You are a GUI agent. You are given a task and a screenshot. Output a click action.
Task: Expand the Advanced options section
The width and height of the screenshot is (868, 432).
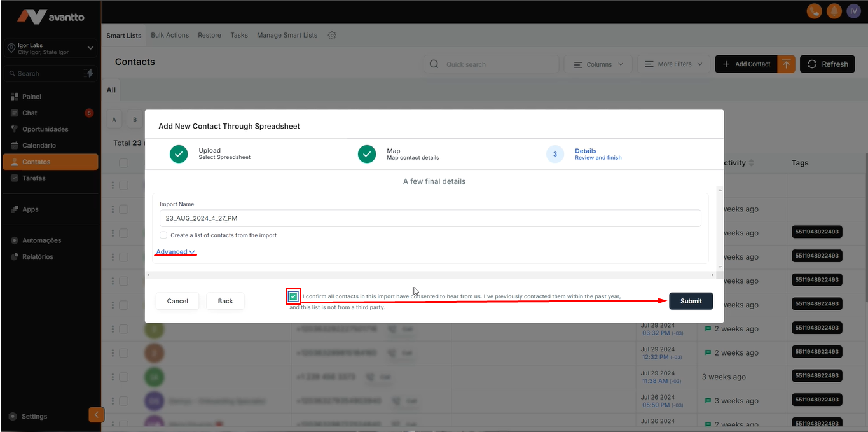coord(176,252)
